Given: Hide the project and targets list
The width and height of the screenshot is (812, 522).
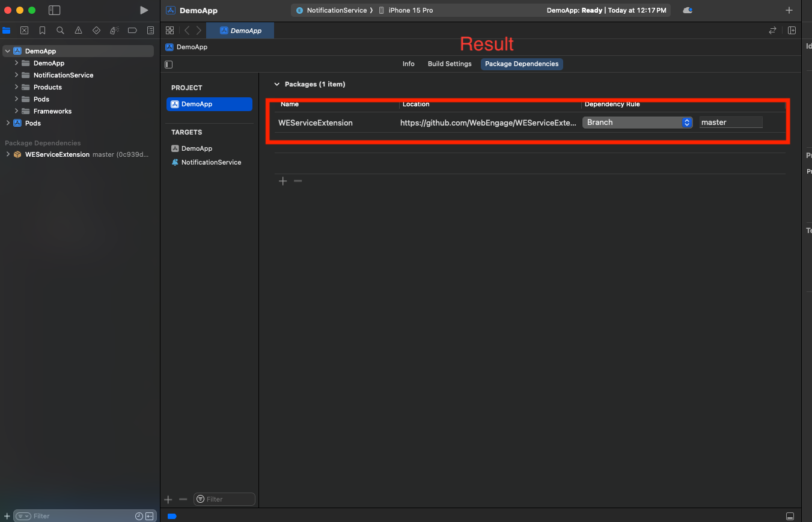Looking at the screenshot, I should click(x=169, y=64).
